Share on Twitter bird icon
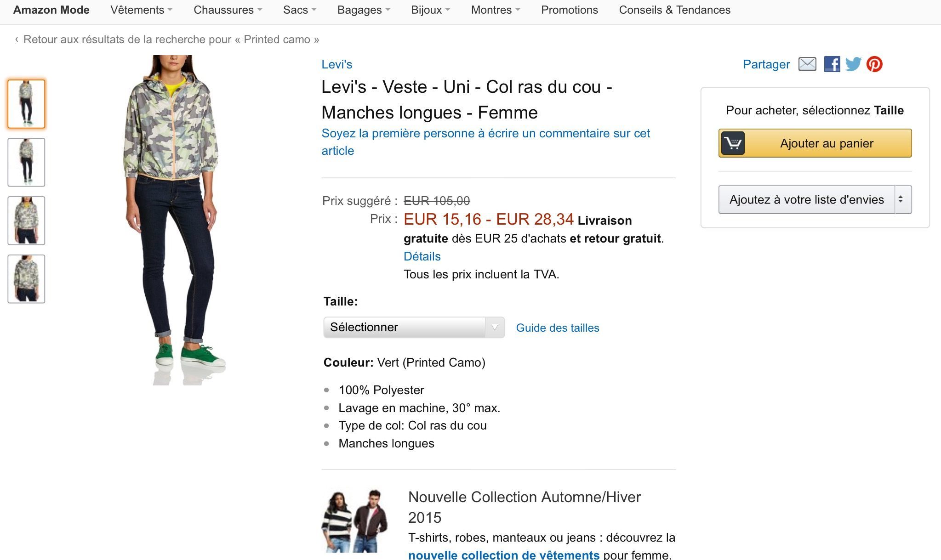 [x=853, y=64]
